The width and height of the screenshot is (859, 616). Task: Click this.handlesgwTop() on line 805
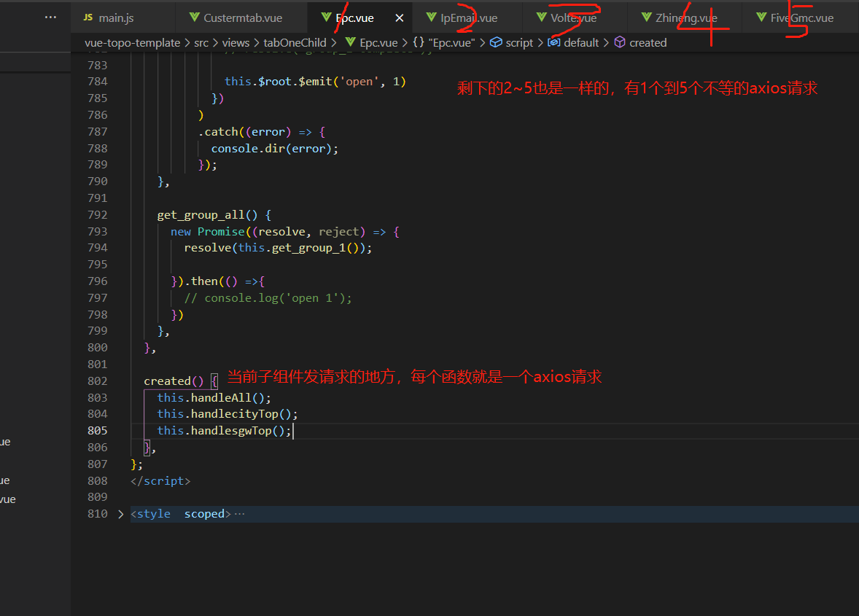[224, 430]
